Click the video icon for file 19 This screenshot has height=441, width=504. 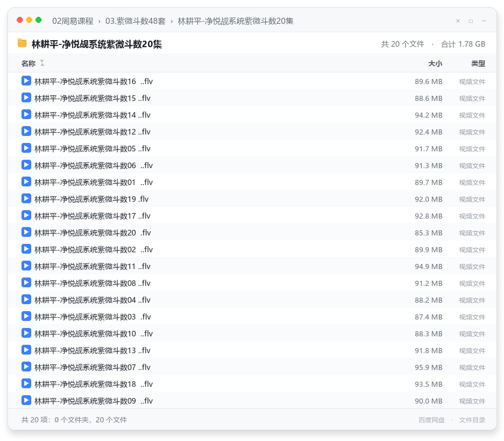point(26,199)
